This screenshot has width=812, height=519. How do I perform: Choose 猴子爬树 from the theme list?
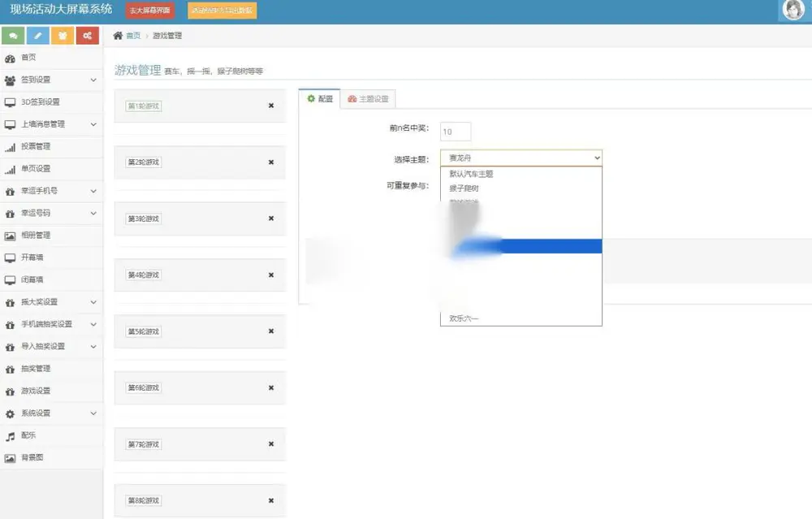(x=521, y=188)
